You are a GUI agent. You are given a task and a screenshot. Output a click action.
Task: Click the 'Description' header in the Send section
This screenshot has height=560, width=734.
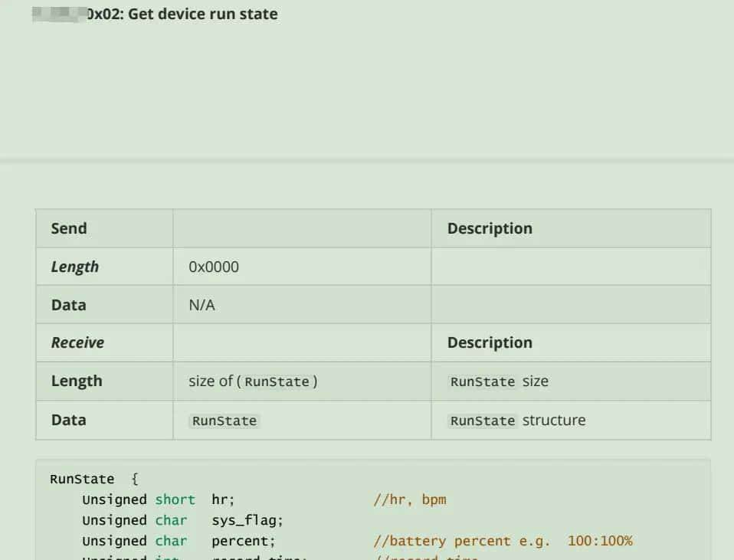[x=490, y=228]
